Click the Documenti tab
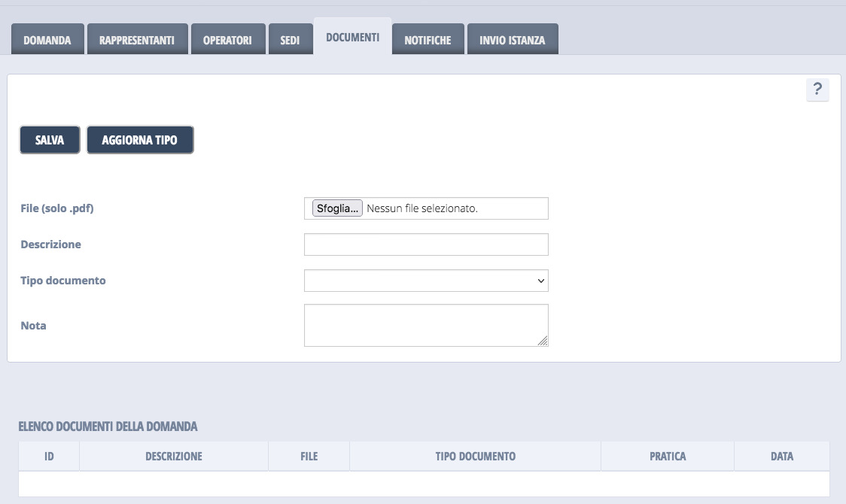Screen dimensions: 846x504 (352, 37)
